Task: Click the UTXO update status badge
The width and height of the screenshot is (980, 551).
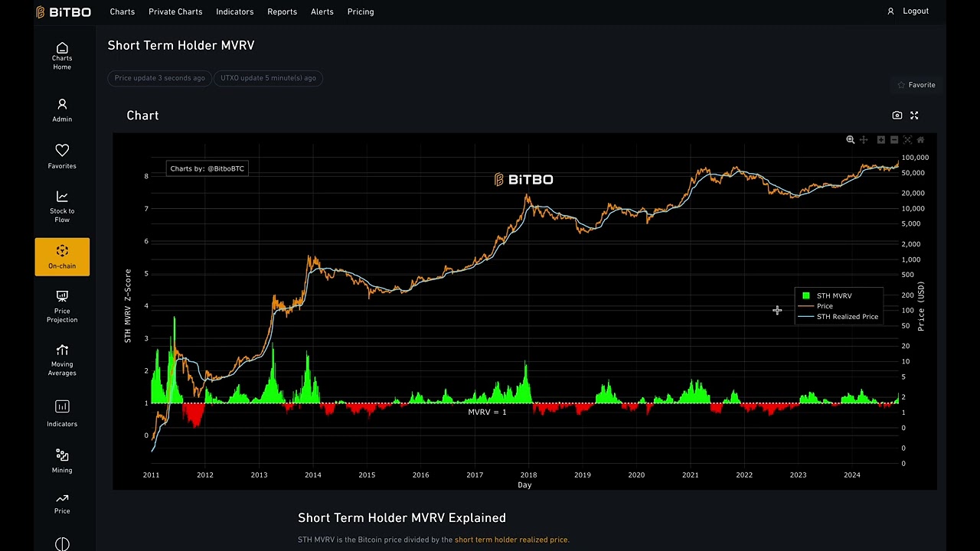Action: (268, 78)
